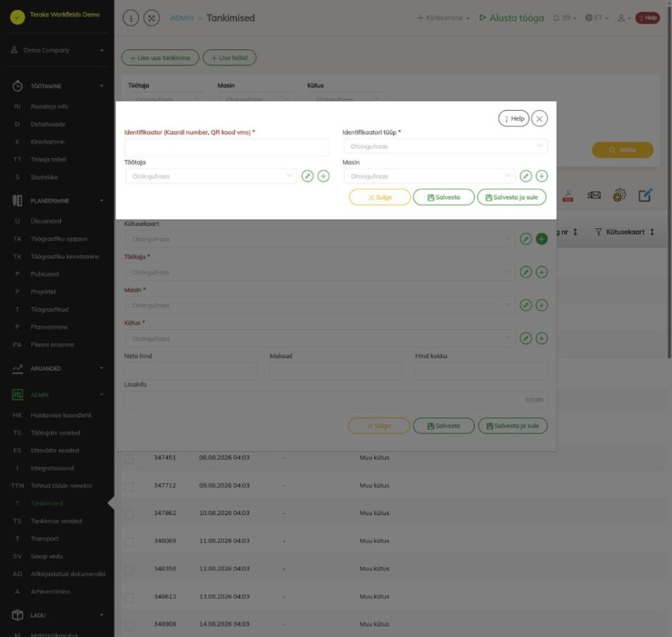Click the green add Kütusekaart plus icon
The width and height of the screenshot is (672, 637).
tap(541, 239)
